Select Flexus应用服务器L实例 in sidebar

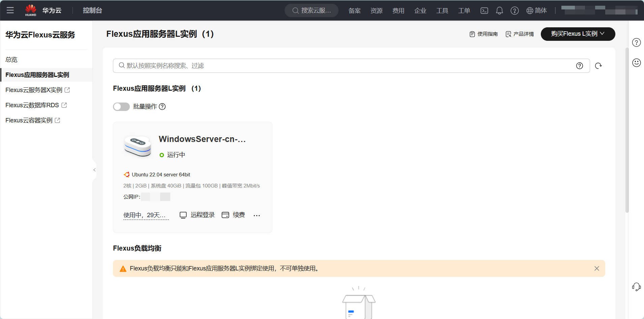tap(46, 75)
